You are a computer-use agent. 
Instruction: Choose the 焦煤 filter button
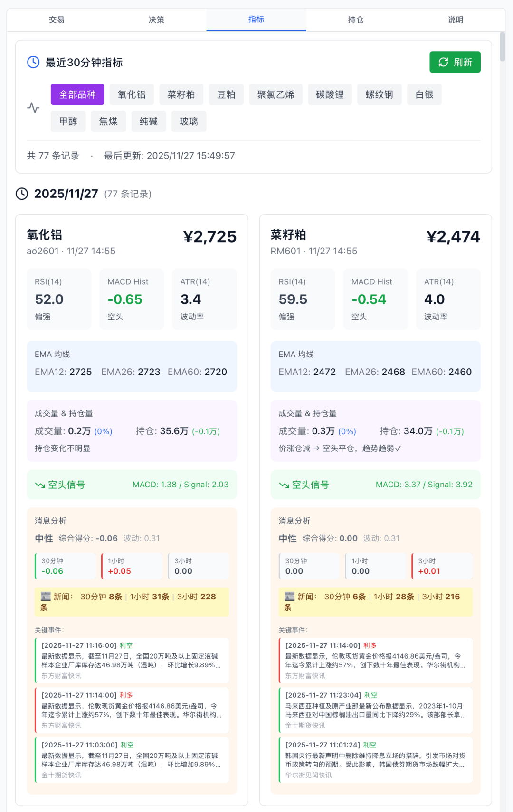108,121
